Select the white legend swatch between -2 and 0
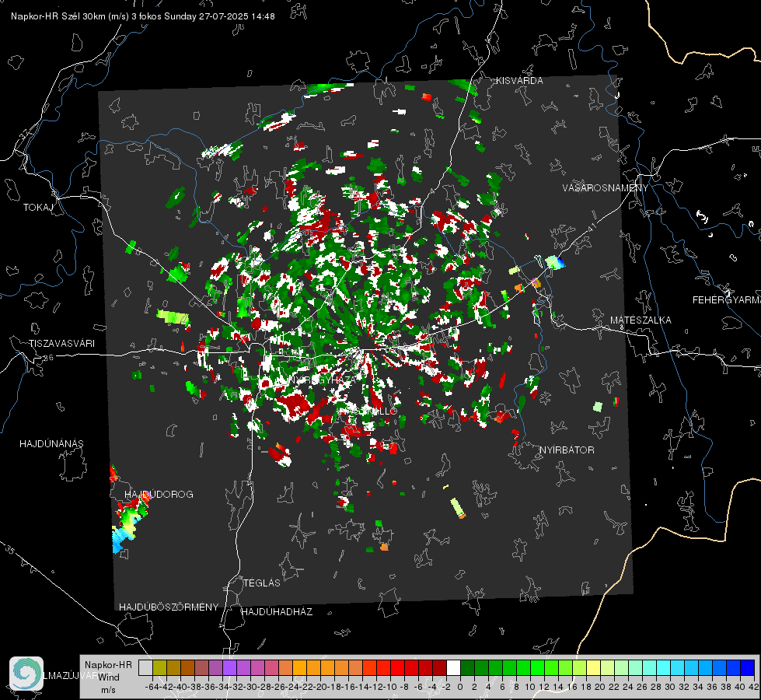Viewport: 761px width, 700px height. coord(453,667)
